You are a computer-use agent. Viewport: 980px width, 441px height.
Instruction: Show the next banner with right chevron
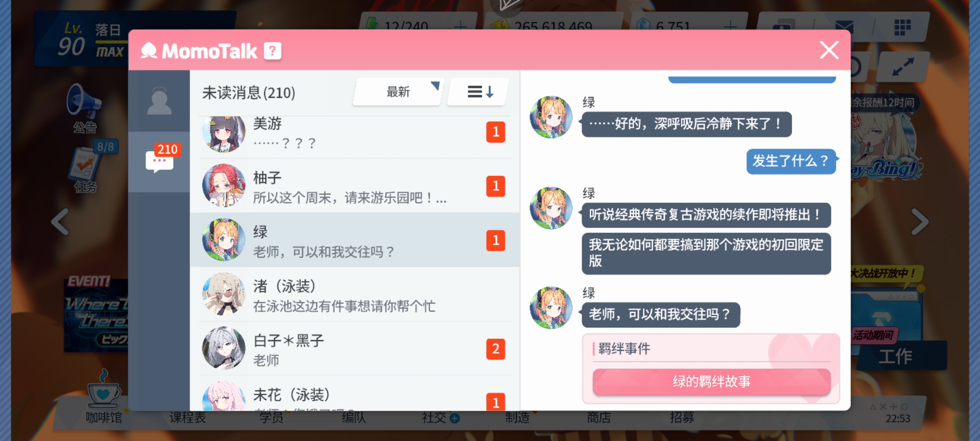coord(920,222)
